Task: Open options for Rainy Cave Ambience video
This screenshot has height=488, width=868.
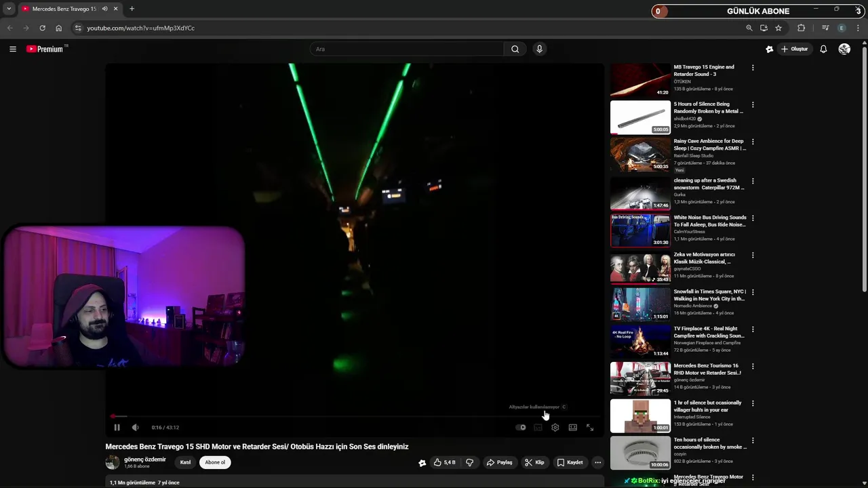Action: [x=752, y=142]
